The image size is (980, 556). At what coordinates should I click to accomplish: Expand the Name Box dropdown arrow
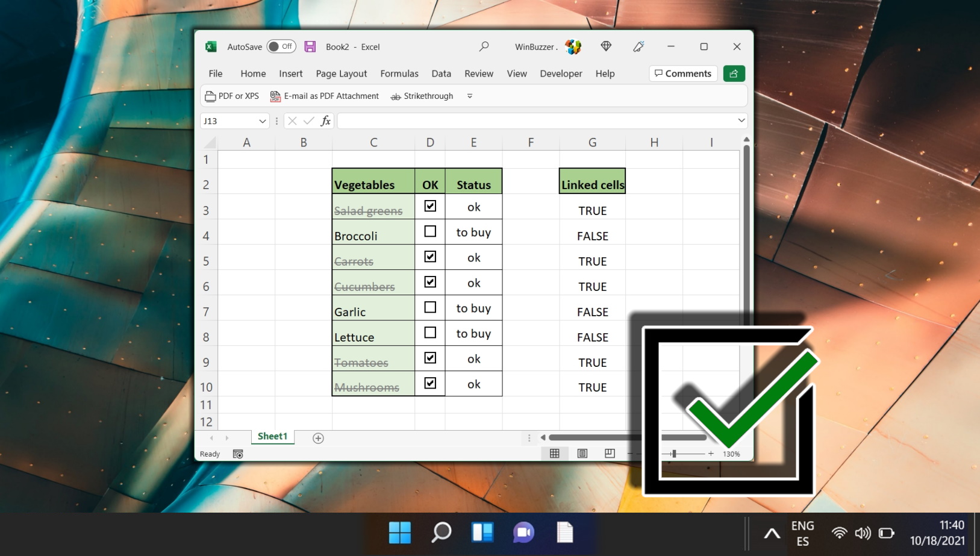[x=263, y=121]
